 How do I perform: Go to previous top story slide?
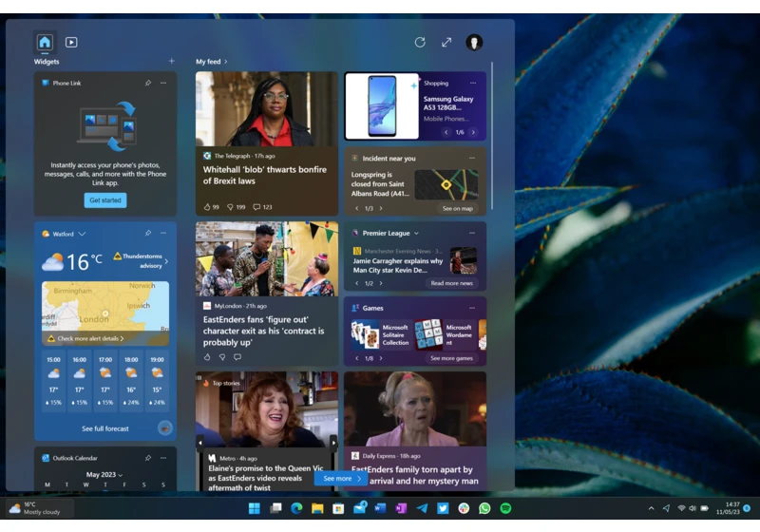(199, 443)
